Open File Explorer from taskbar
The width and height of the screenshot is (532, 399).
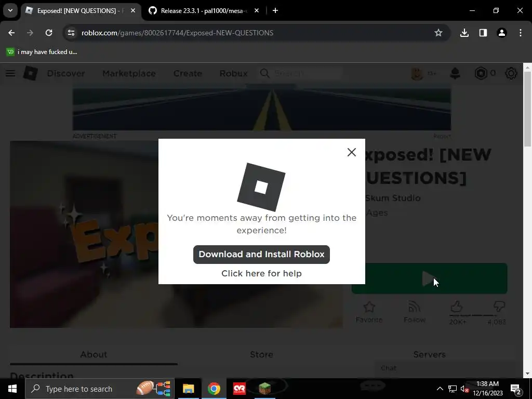188,389
